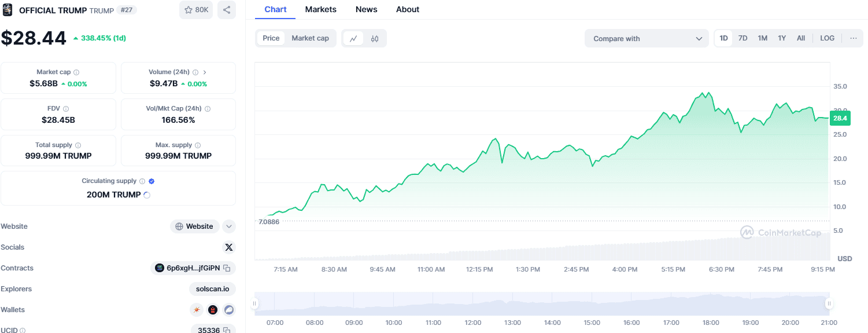Open the Compare with dropdown
868x333 pixels.
pyautogui.click(x=647, y=39)
